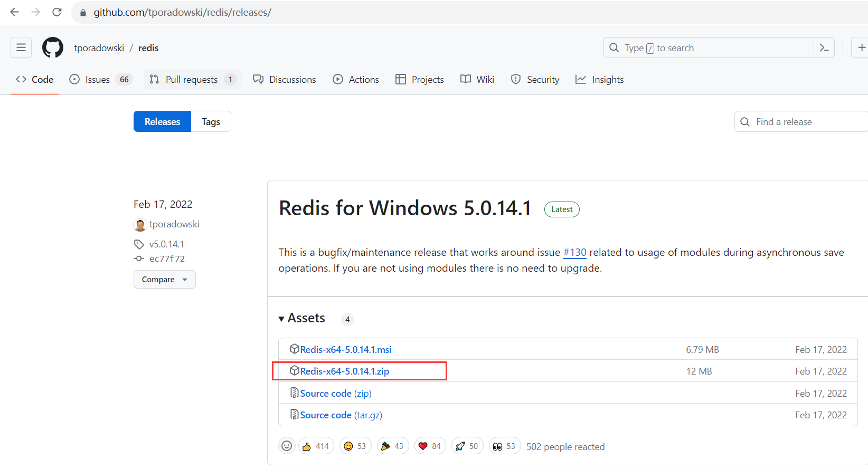Click the package icon beside Redis msi asset
The height and width of the screenshot is (469, 868).
tap(295, 349)
